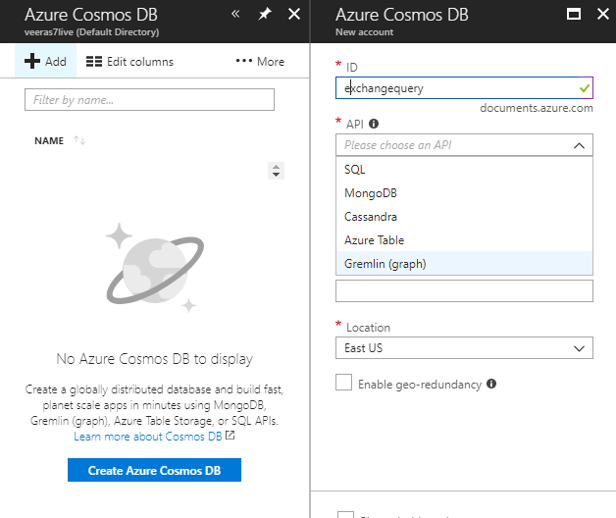The width and height of the screenshot is (616, 518).
Task: Open Edit columns option
Action: click(x=130, y=62)
